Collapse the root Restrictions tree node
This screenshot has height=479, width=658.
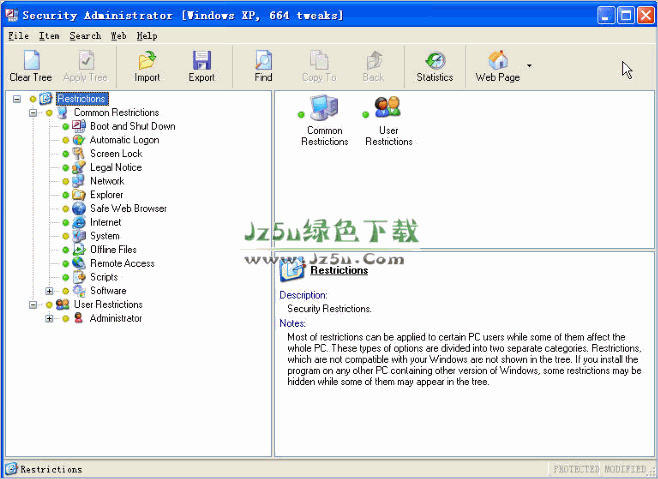[x=17, y=99]
